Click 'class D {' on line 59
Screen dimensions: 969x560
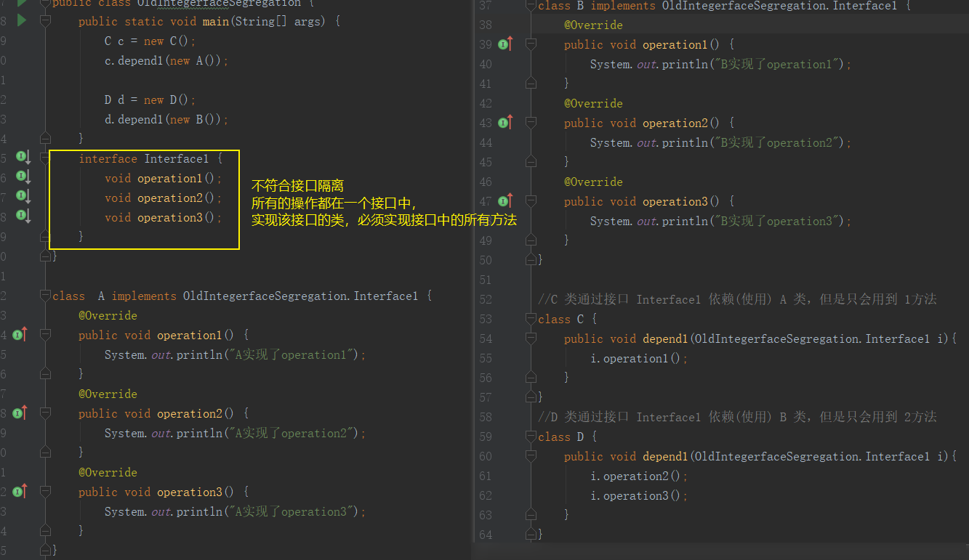567,437
